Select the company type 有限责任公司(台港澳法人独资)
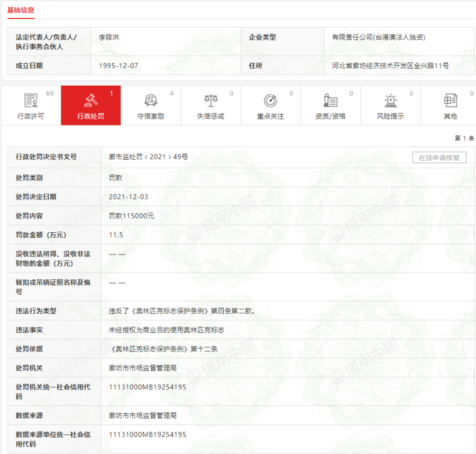476x454 pixels. pos(379,38)
